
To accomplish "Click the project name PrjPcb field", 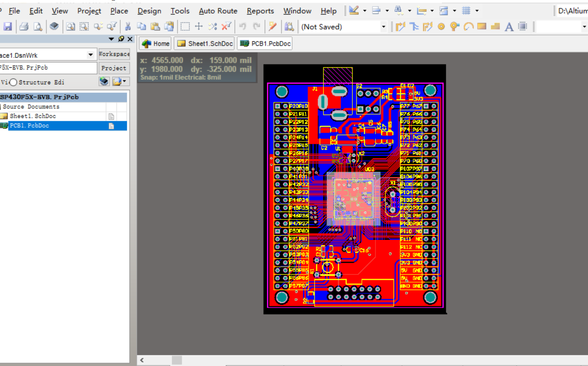I will pyautogui.click(x=48, y=68).
